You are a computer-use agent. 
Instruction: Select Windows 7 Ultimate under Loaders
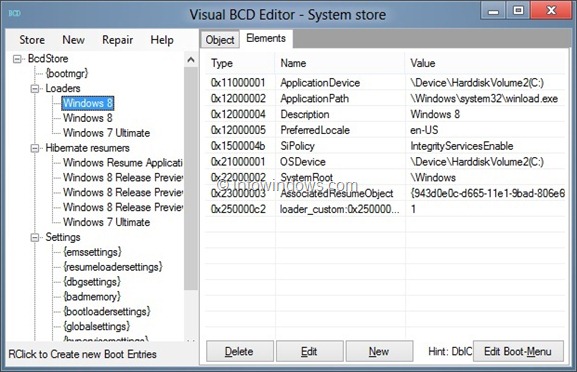coord(106,133)
